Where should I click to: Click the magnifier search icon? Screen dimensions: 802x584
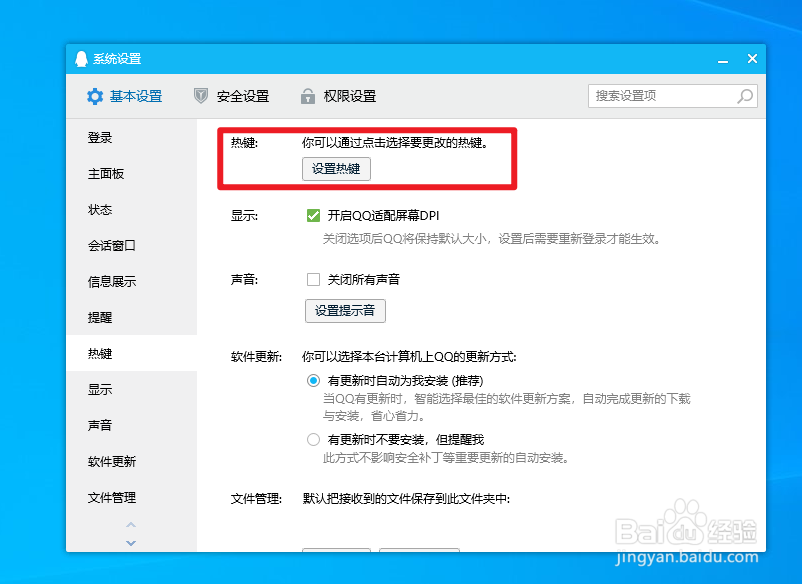click(x=745, y=96)
